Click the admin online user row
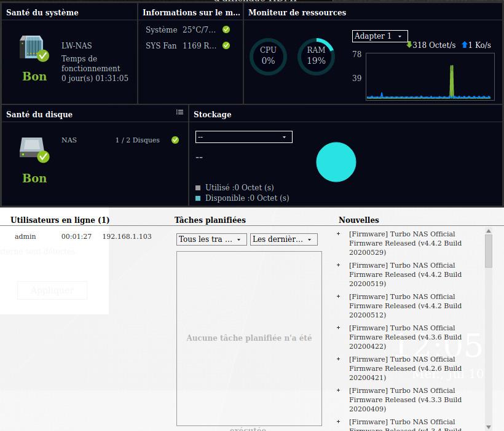Image resolution: width=504 pixels, height=431 pixels. [83, 236]
